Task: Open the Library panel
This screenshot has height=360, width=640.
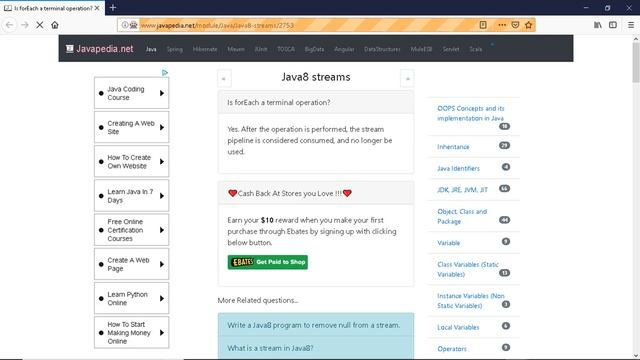Action: tap(598, 25)
